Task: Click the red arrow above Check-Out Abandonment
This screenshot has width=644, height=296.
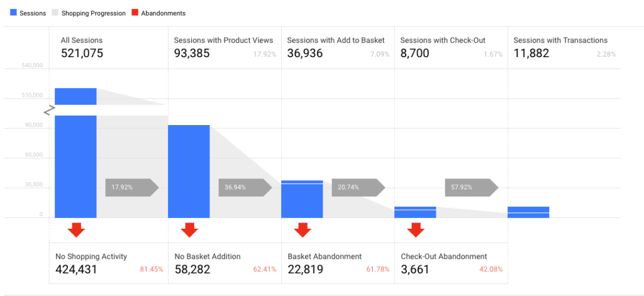Action: [x=416, y=230]
